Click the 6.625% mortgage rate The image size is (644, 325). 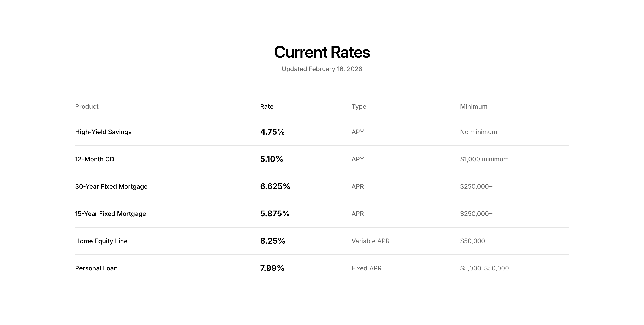275,186
